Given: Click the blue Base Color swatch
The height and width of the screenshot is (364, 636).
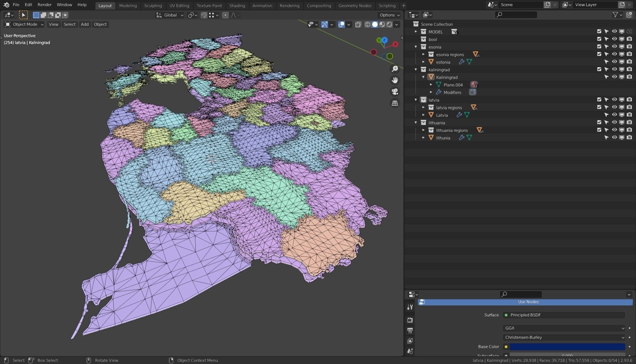Looking at the screenshot, I should pyautogui.click(x=567, y=347).
